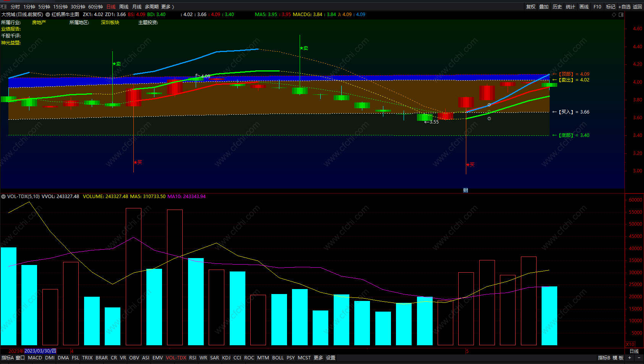This screenshot has width=644, height=364.
Task: Select the EMV indicator tab
Action: click(x=157, y=358)
